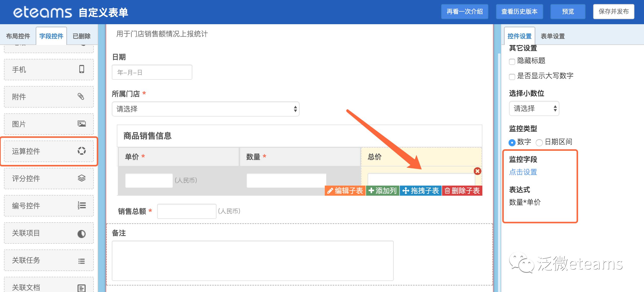Click the layers icon in 评分控件

coord(82,178)
